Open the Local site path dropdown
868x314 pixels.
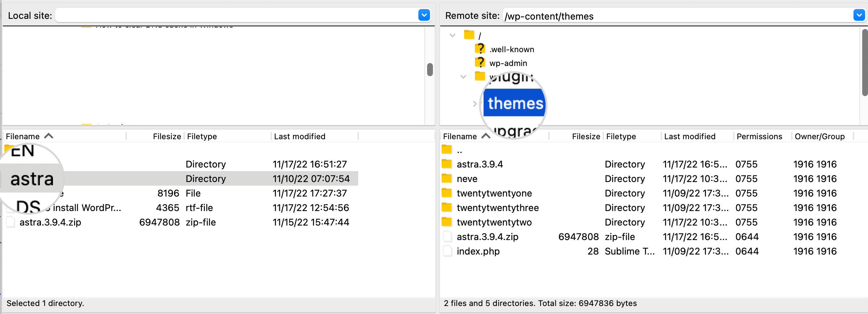pyautogui.click(x=424, y=15)
